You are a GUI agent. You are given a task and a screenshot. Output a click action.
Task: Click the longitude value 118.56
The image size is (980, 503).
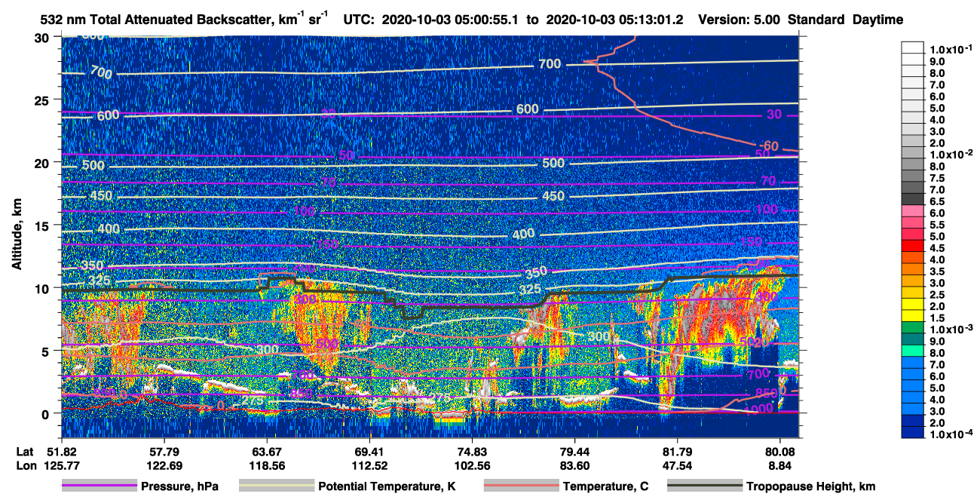(266, 465)
